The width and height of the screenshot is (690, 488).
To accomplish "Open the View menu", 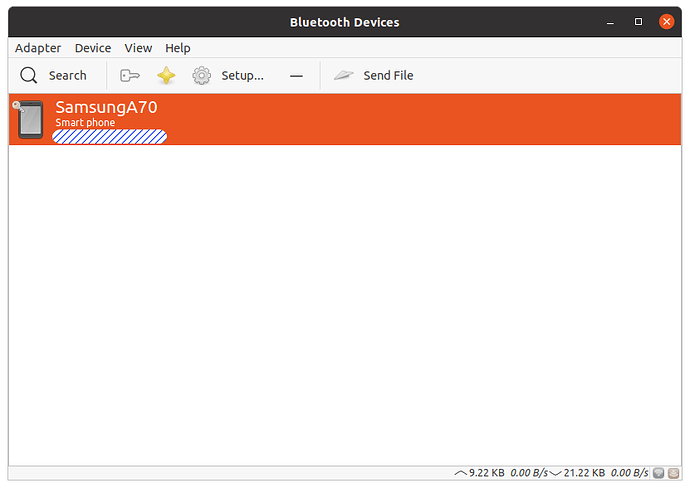I will (138, 48).
